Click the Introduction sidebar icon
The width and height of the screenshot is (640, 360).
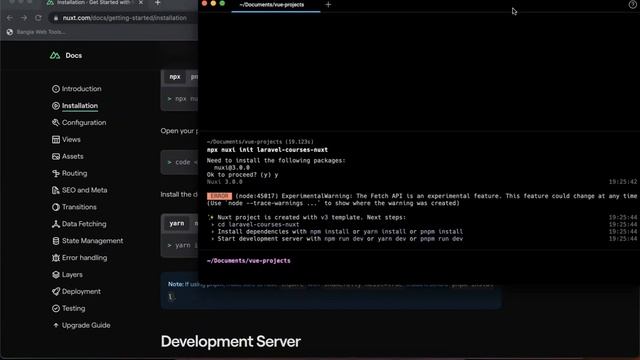point(56,89)
